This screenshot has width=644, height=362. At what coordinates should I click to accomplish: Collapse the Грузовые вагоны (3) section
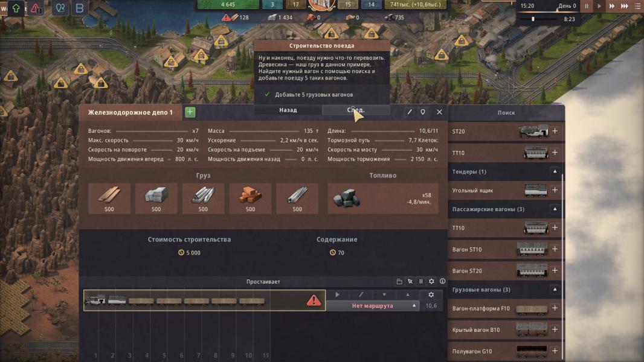pos(555,290)
